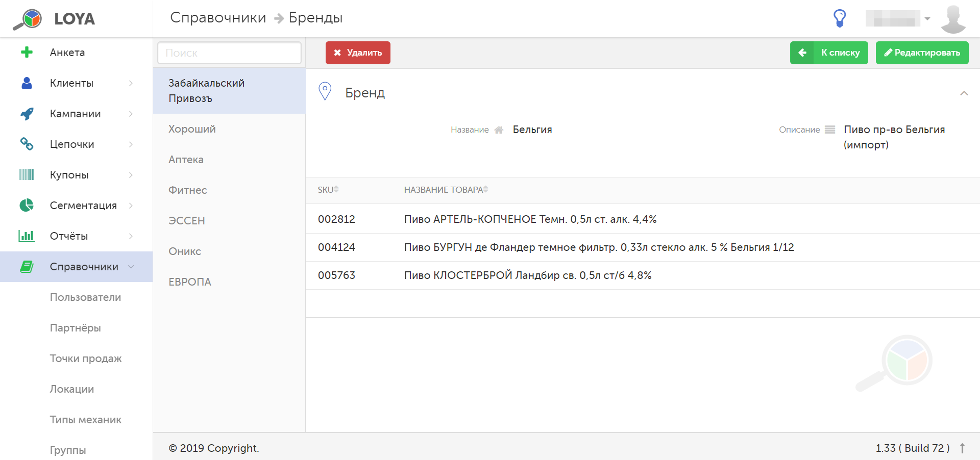Click the home icon beside Название

tap(499, 130)
